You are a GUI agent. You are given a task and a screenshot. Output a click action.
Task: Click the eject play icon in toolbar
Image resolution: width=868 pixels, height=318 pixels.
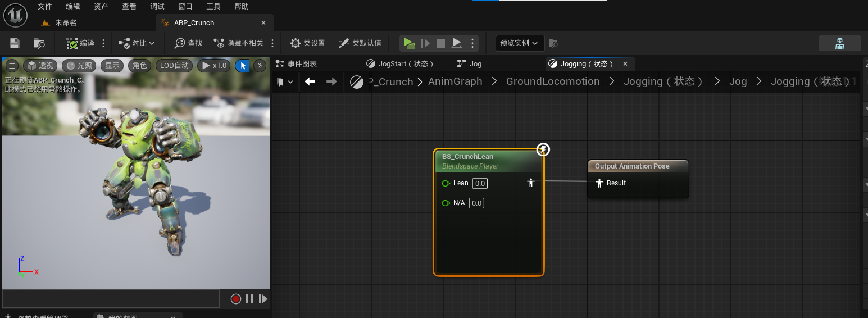[x=457, y=43]
